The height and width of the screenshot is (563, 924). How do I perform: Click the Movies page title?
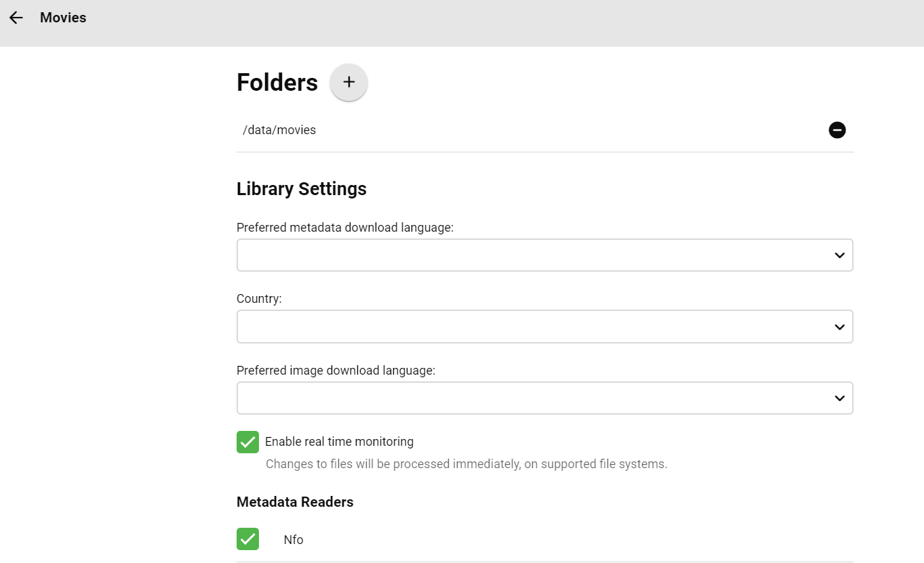click(63, 18)
